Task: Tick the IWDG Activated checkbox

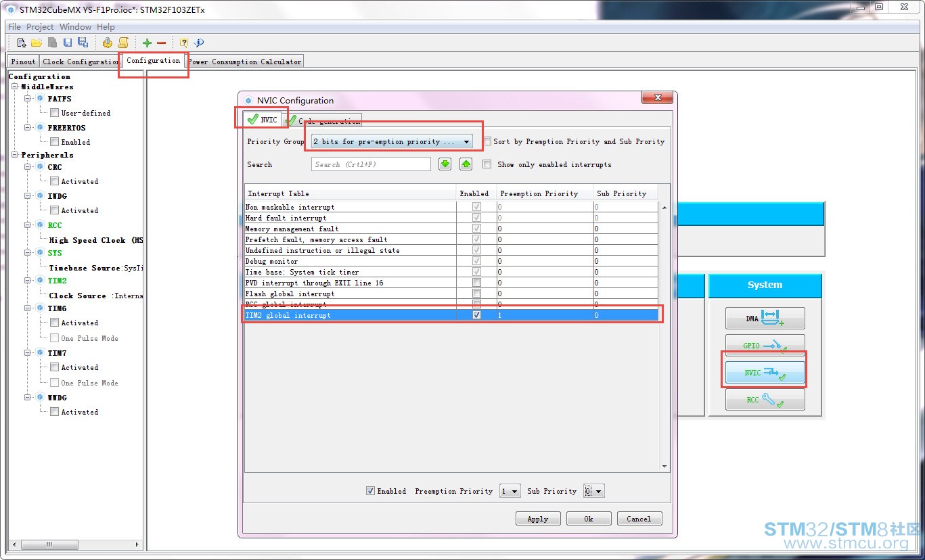Action: coord(54,210)
